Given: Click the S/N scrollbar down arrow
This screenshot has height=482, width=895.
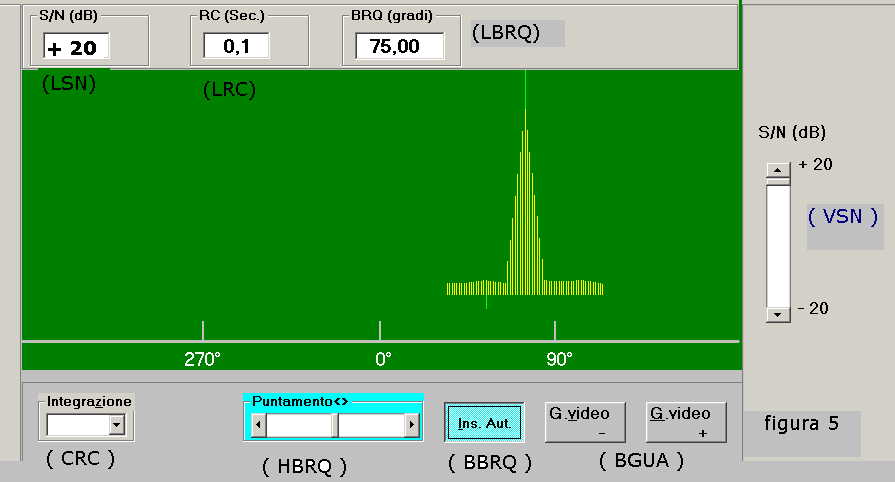Looking at the screenshot, I should 777,313.
